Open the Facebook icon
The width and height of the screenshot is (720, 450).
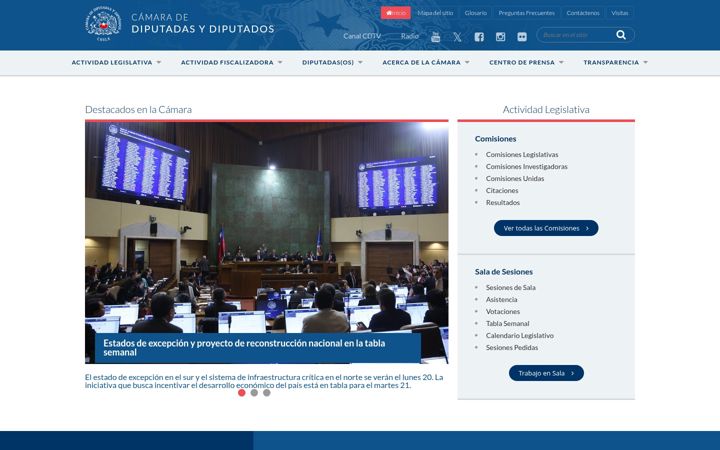pyautogui.click(x=479, y=37)
